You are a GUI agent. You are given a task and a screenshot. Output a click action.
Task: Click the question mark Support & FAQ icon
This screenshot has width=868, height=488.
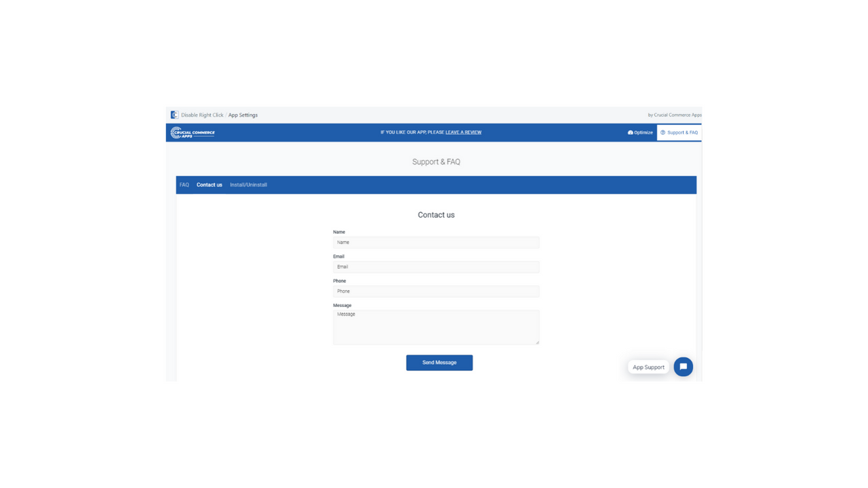[x=663, y=132]
